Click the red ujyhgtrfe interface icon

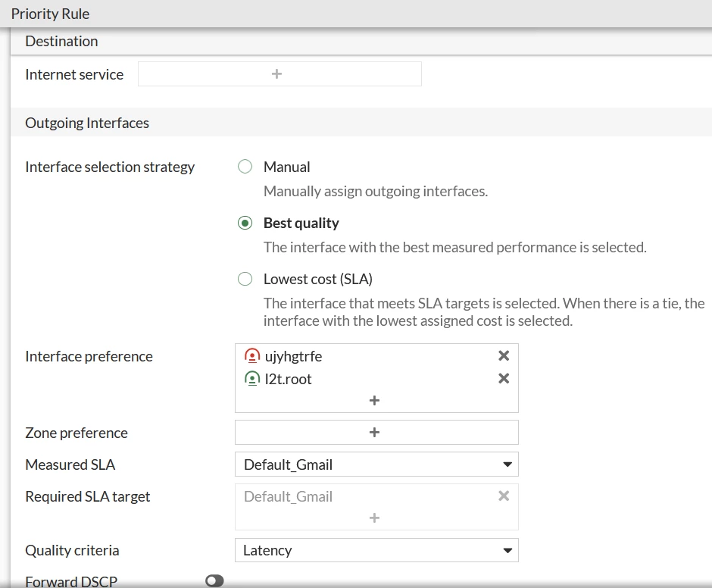tap(252, 356)
